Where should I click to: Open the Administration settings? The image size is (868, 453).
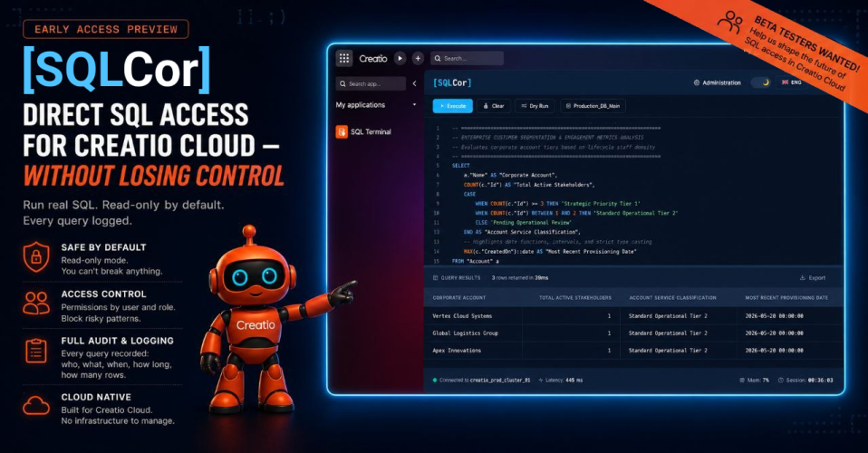(717, 82)
